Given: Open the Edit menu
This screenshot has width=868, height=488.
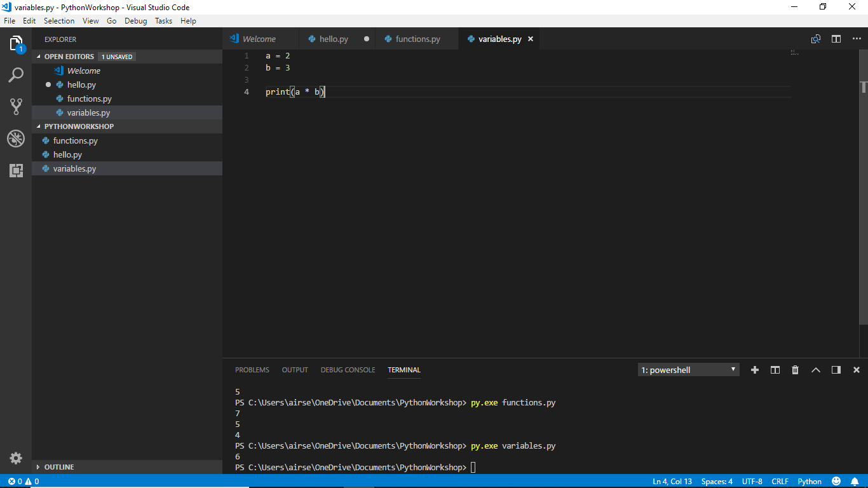Looking at the screenshot, I should pyautogui.click(x=29, y=20).
